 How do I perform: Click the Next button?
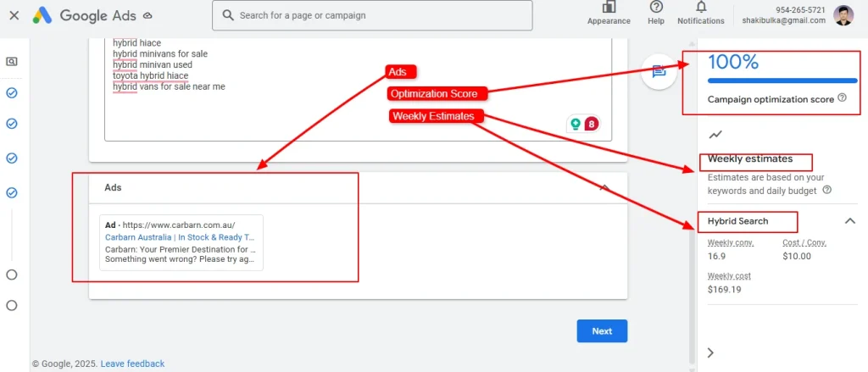(x=602, y=331)
